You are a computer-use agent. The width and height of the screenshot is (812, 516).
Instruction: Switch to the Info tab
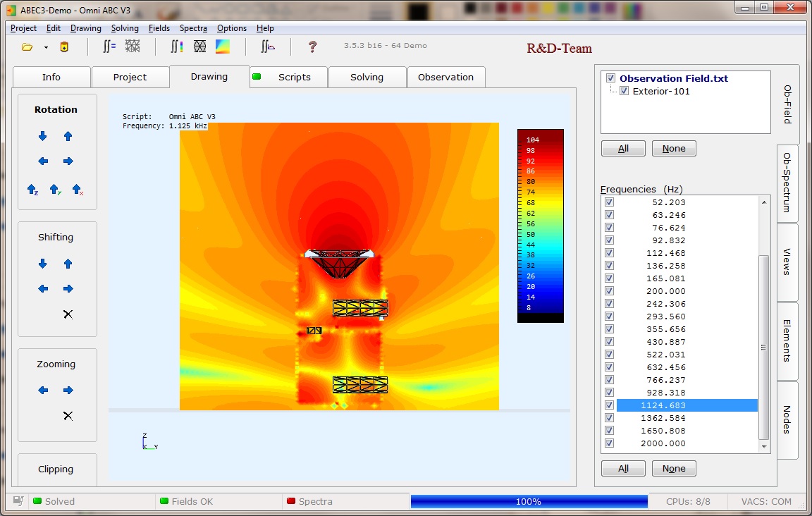[51, 78]
